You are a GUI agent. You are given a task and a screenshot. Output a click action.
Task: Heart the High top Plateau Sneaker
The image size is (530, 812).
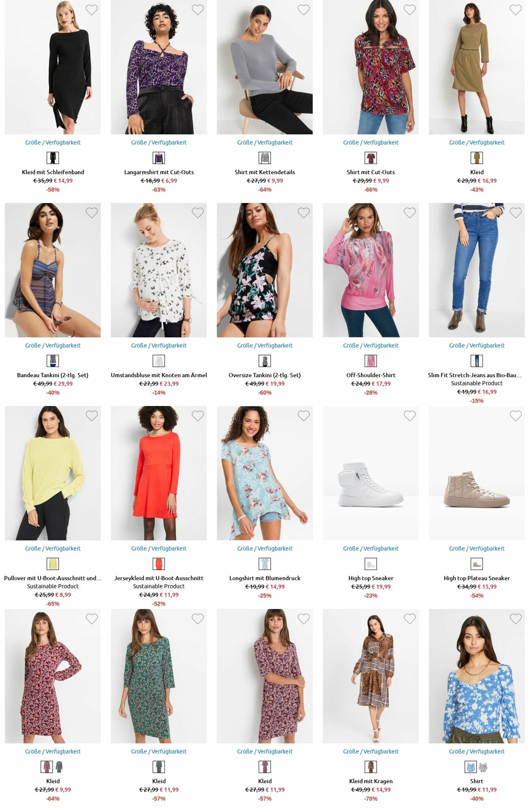(516, 416)
